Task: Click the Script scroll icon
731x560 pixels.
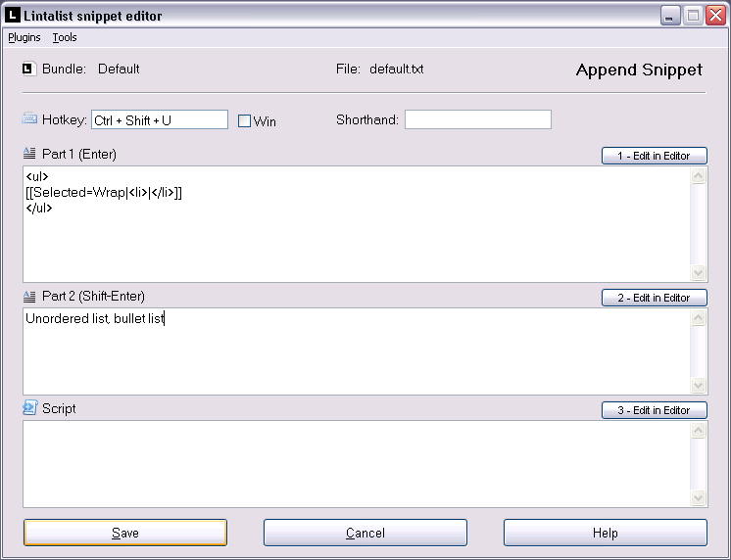Action: point(29,407)
